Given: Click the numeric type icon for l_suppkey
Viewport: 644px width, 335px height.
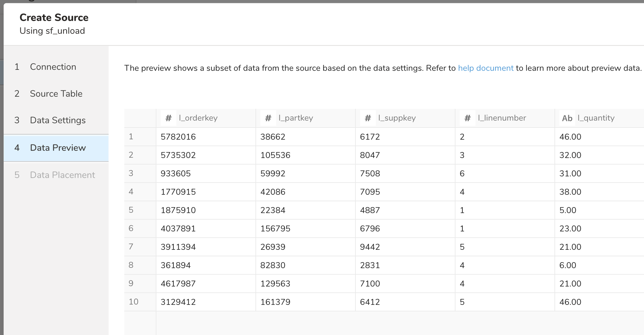Looking at the screenshot, I should pyautogui.click(x=368, y=118).
